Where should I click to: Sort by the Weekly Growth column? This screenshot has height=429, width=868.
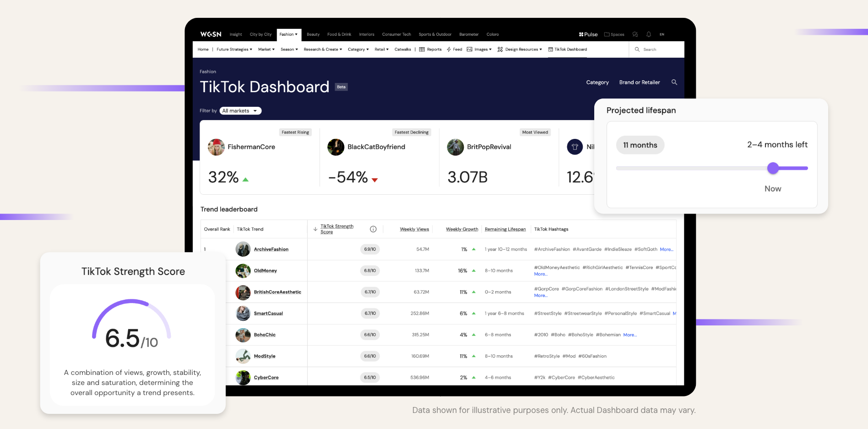pos(462,229)
